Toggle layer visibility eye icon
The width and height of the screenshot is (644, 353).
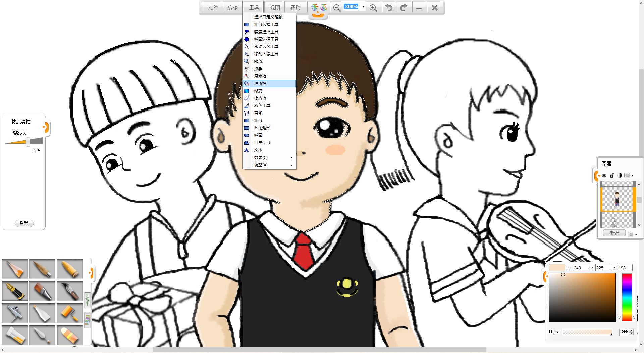(604, 175)
